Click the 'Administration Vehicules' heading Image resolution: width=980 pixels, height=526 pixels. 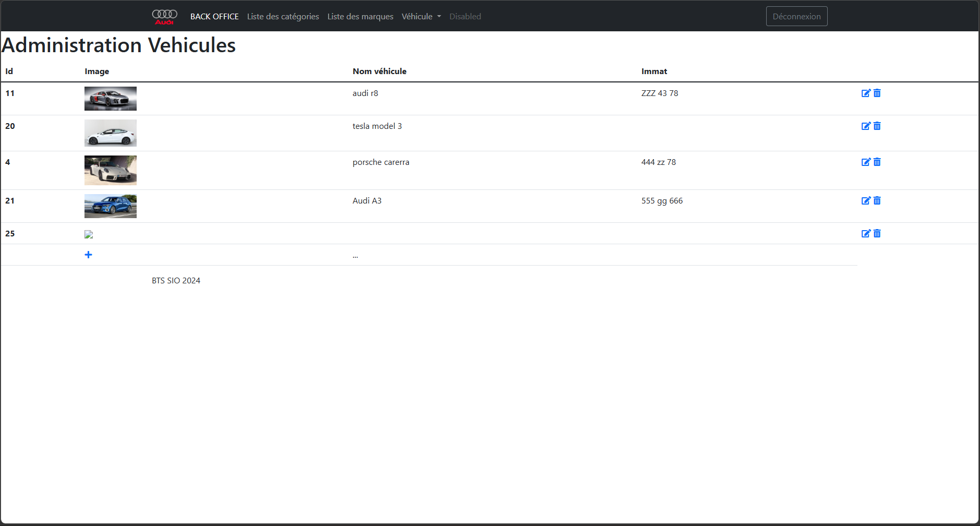(118, 45)
